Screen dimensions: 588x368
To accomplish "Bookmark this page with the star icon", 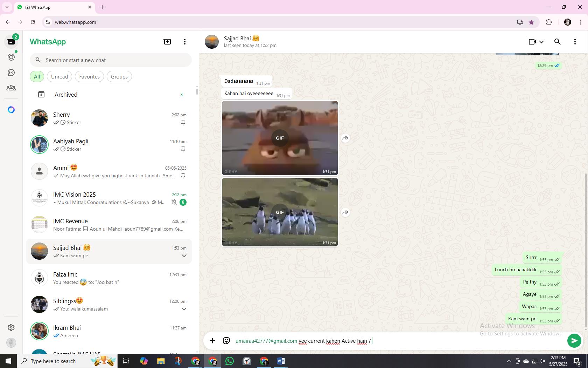I will pyautogui.click(x=531, y=22).
